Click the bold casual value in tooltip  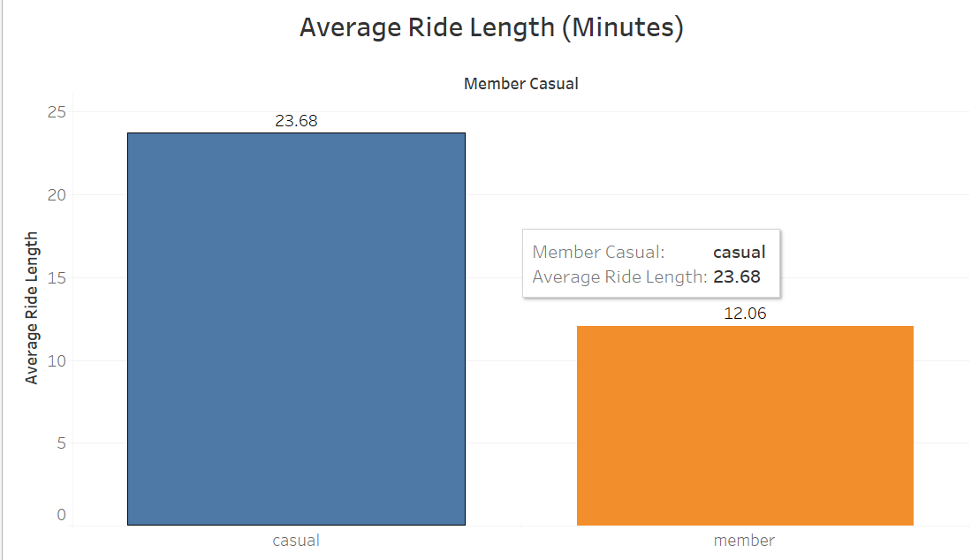tap(740, 253)
